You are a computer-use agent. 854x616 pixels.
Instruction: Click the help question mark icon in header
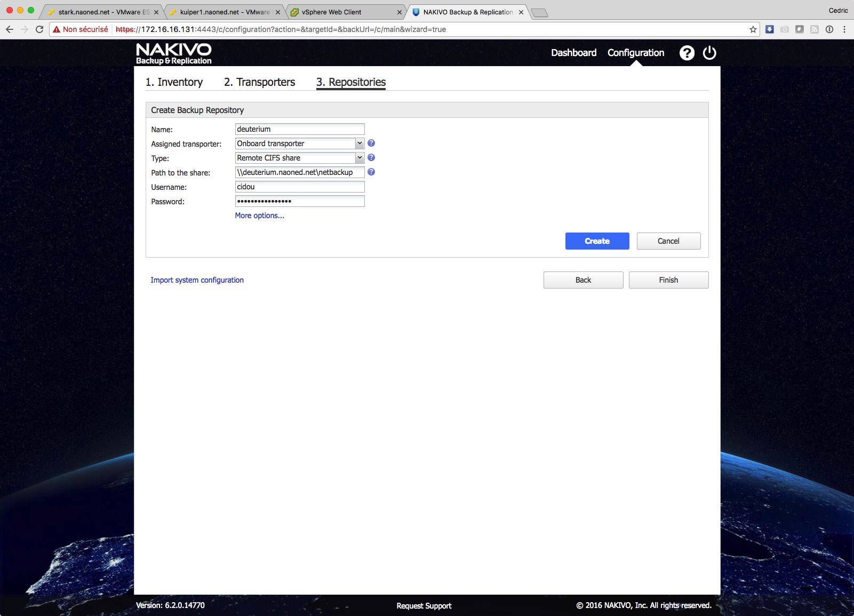[687, 53]
